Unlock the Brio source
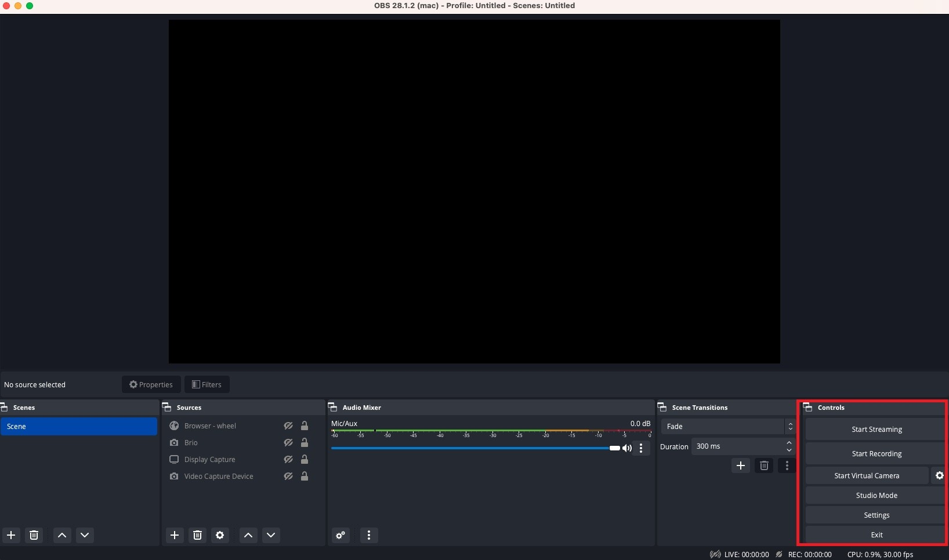The height and width of the screenshot is (560, 949). [305, 442]
